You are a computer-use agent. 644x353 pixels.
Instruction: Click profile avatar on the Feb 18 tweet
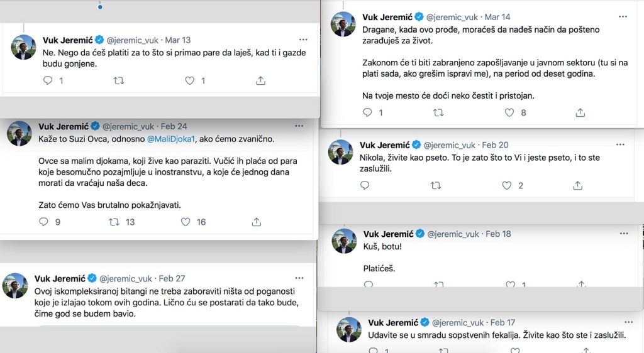coord(344,241)
